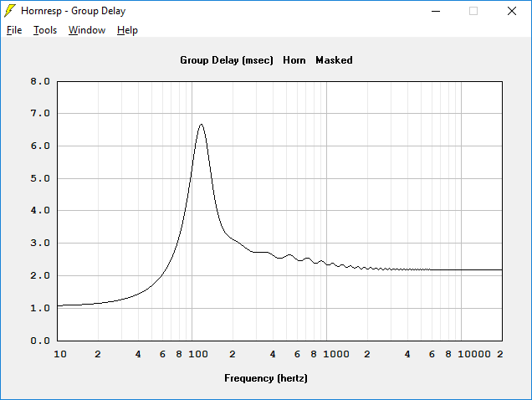Screen dimensions: 532x400
Task: Click the 100 frequency axis label
Action: (x=198, y=354)
